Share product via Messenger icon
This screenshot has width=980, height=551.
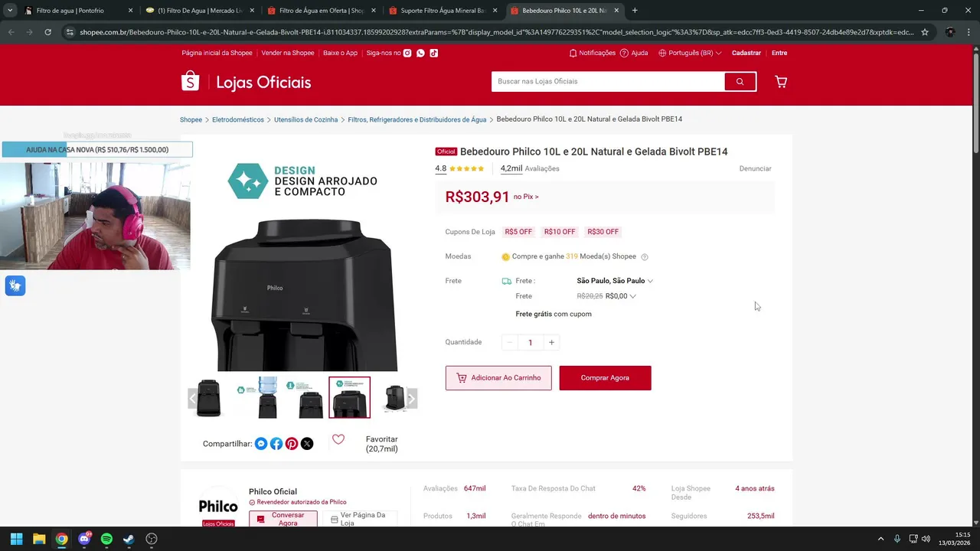click(x=261, y=444)
